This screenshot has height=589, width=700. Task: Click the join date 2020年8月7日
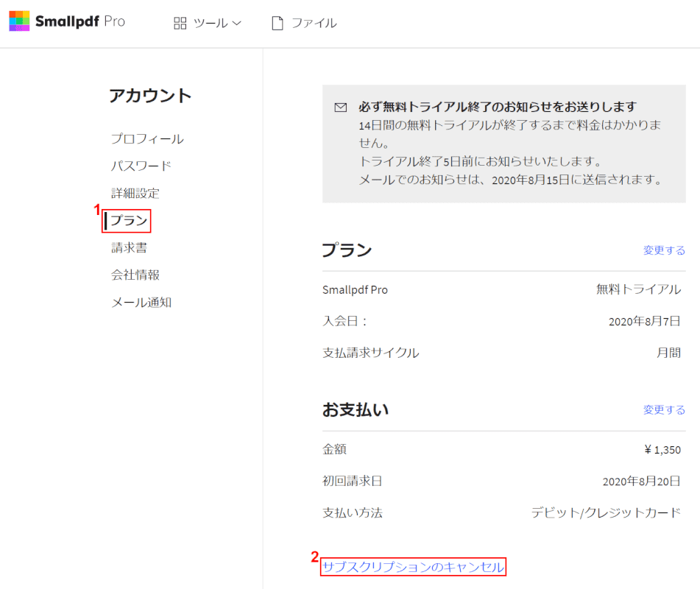point(645,321)
